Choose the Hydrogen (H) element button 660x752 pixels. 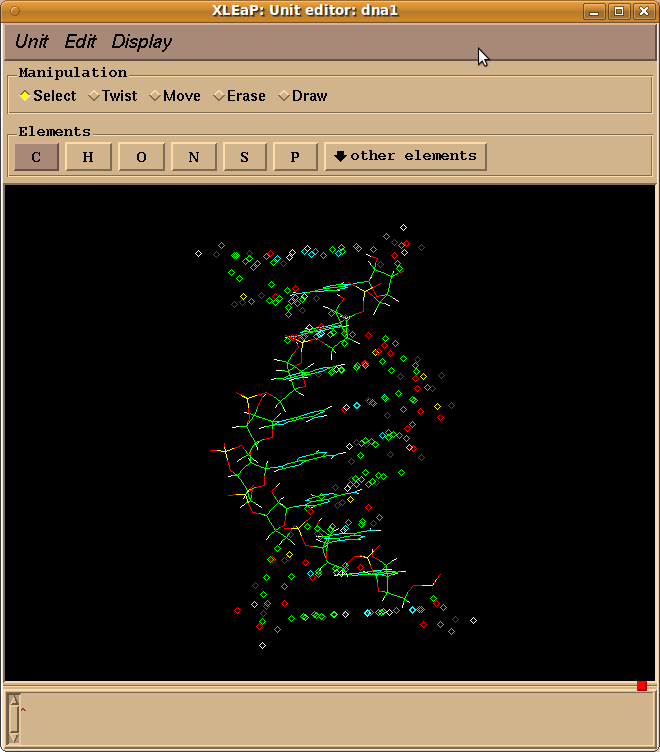pos(88,156)
